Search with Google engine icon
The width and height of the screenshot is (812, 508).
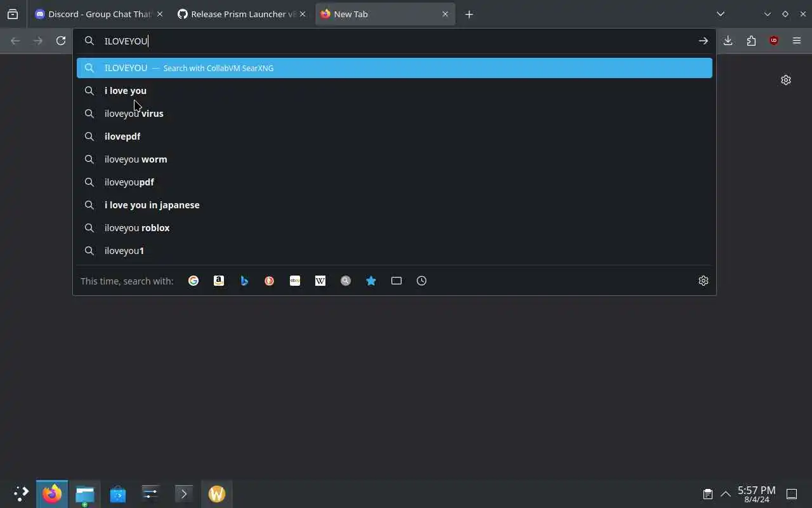point(193,281)
